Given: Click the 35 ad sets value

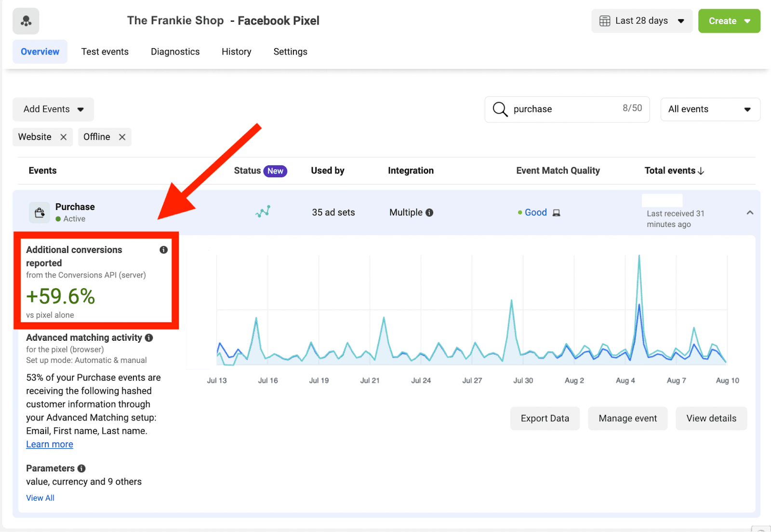Looking at the screenshot, I should click(333, 213).
